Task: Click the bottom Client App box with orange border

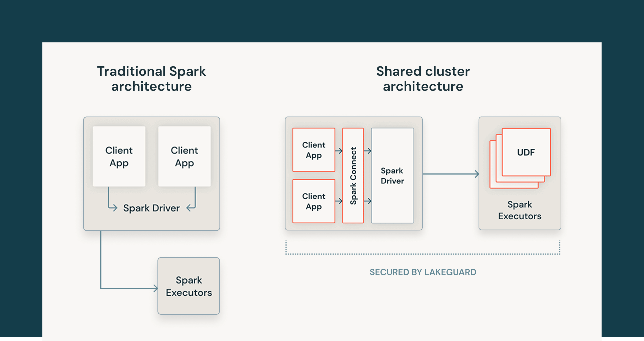Action: pos(314,201)
